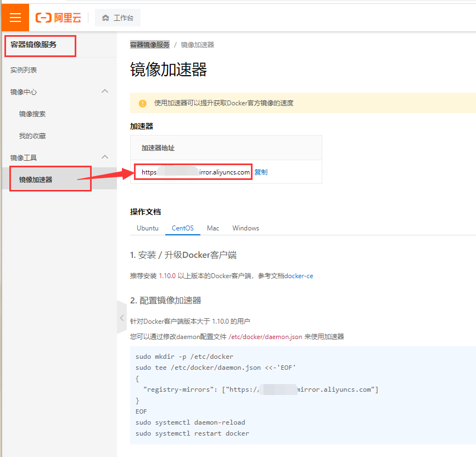Click the accelerator address URL field
The height and width of the screenshot is (457, 476).
click(196, 172)
